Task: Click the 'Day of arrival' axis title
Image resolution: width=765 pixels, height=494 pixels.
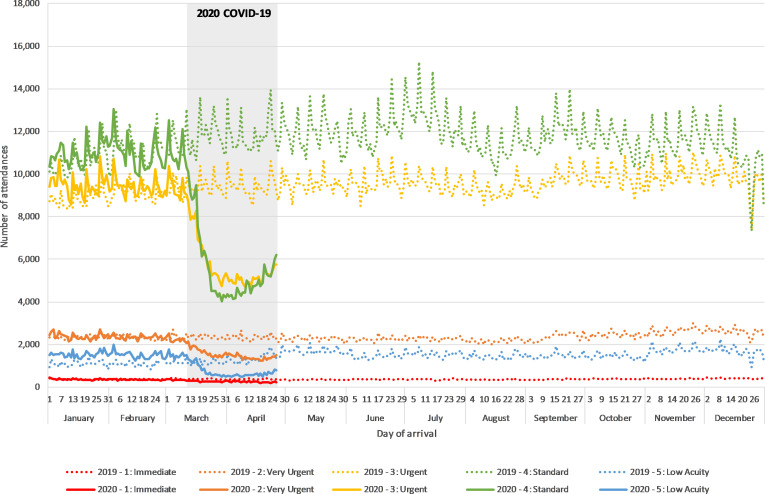Action: click(406, 434)
